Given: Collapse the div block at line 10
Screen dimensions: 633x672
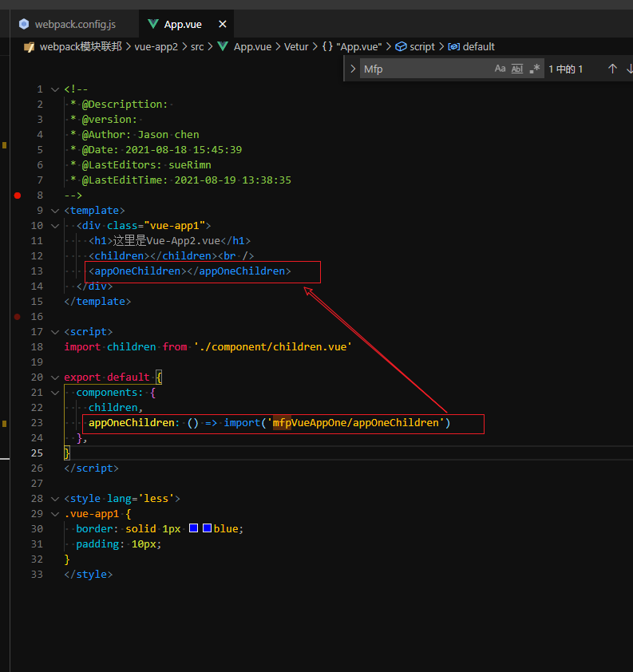Looking at the screenshot, I should pyautogui.click(x=55, y=226).
